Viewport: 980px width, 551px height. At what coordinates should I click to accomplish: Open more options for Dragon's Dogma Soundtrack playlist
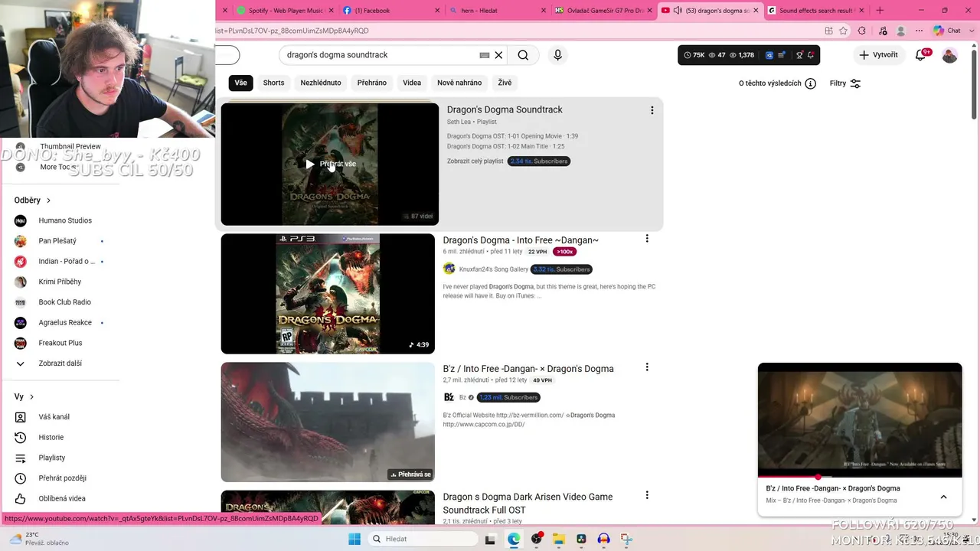click(x=652, y=110)
